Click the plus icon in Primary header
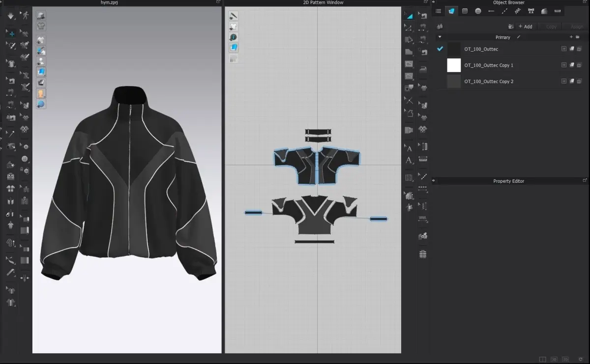 (571, 37)
